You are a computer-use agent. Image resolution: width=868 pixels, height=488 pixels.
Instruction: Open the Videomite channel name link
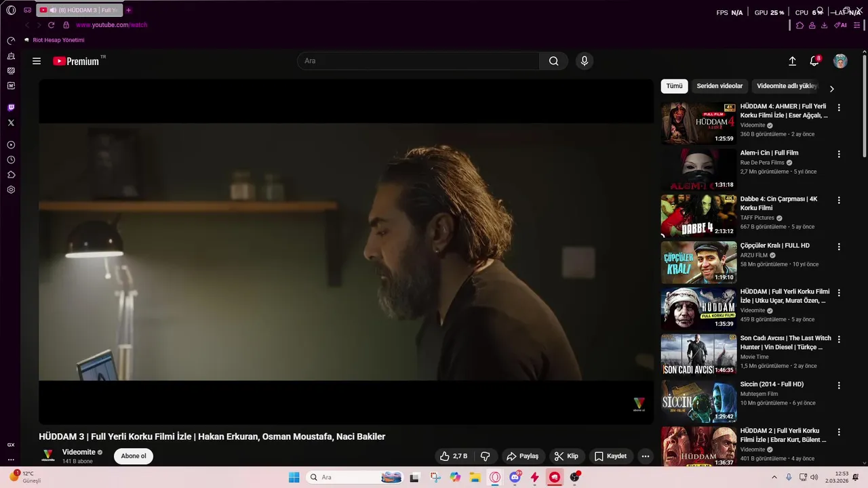click(x=79, y=452)
